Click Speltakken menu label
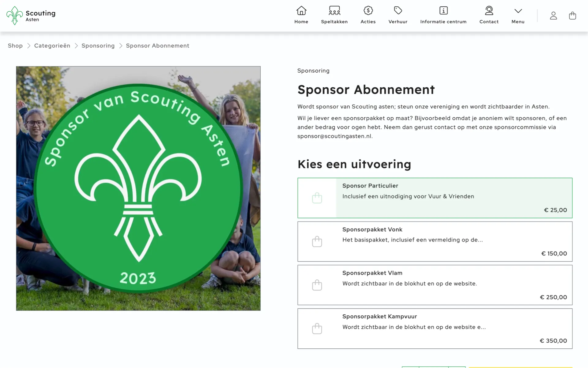588x368 pixels. [x=334, y=22]
